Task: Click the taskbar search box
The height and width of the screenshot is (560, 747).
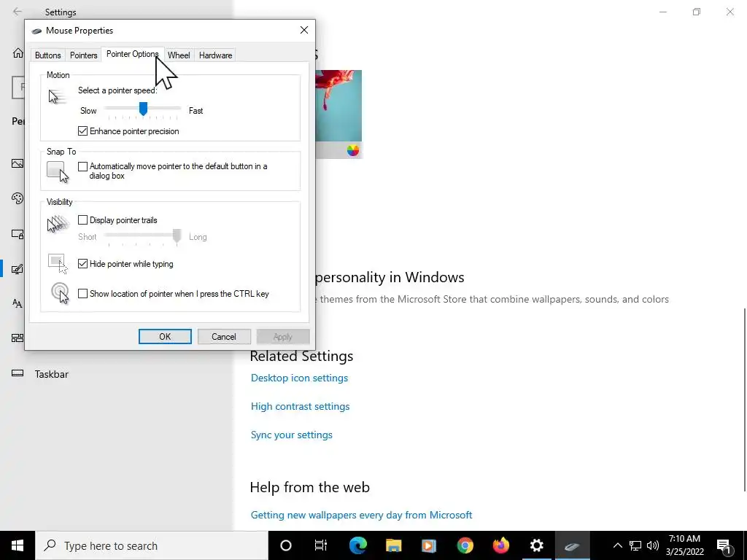Action: (x=152, y=545)
